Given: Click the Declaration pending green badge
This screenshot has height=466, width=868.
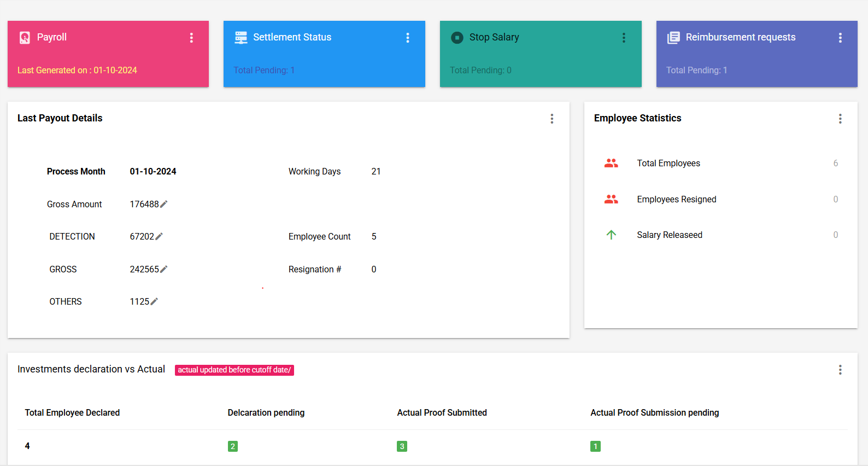Looking at the screenshot, I should (233, 446).
